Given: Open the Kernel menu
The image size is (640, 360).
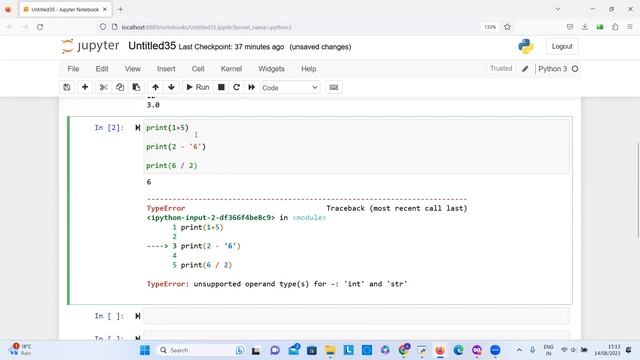Looking at the screenshot, I should click(231, 69).
